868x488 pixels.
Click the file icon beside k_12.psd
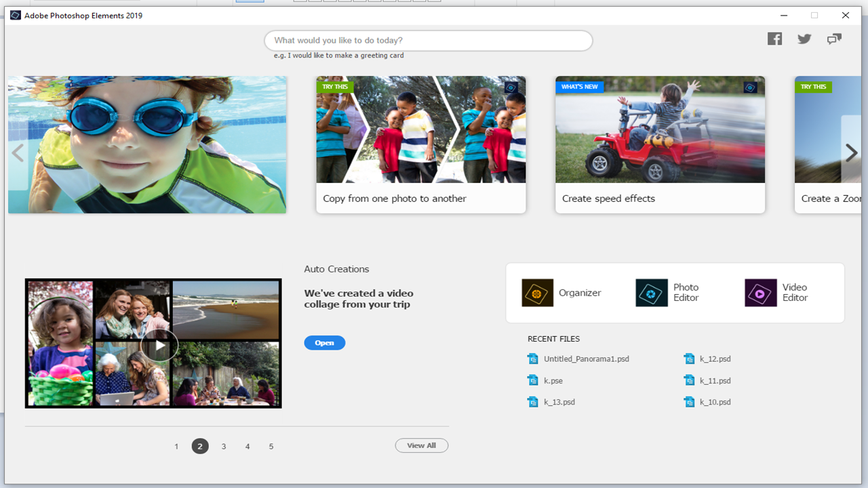[x=688, y=359]
